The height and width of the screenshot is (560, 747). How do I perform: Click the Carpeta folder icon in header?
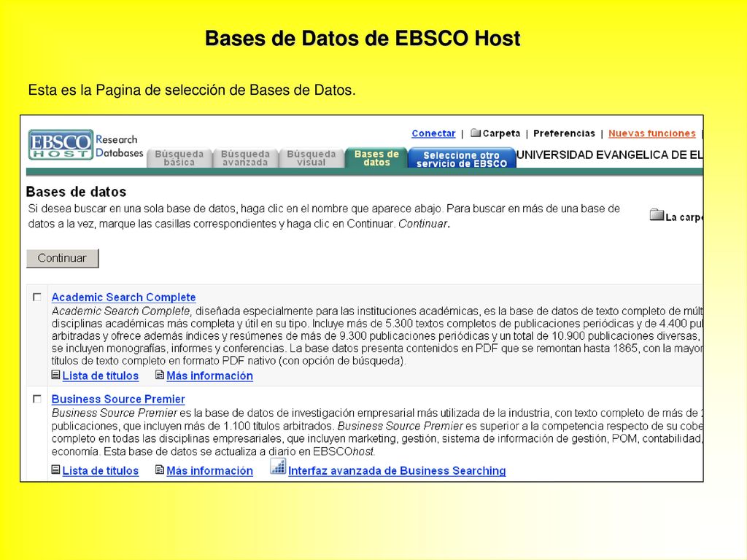[x=476, y=133]
